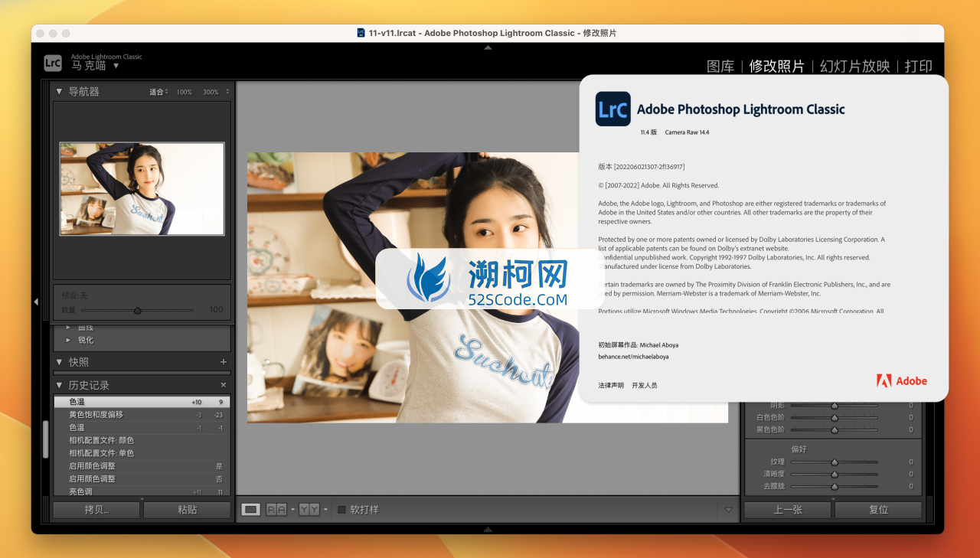The width and height of the screenshot is (980, 558).
Task: Select the 色温 -1 history step
Action: pyautogui.click(x=142, y=427)
